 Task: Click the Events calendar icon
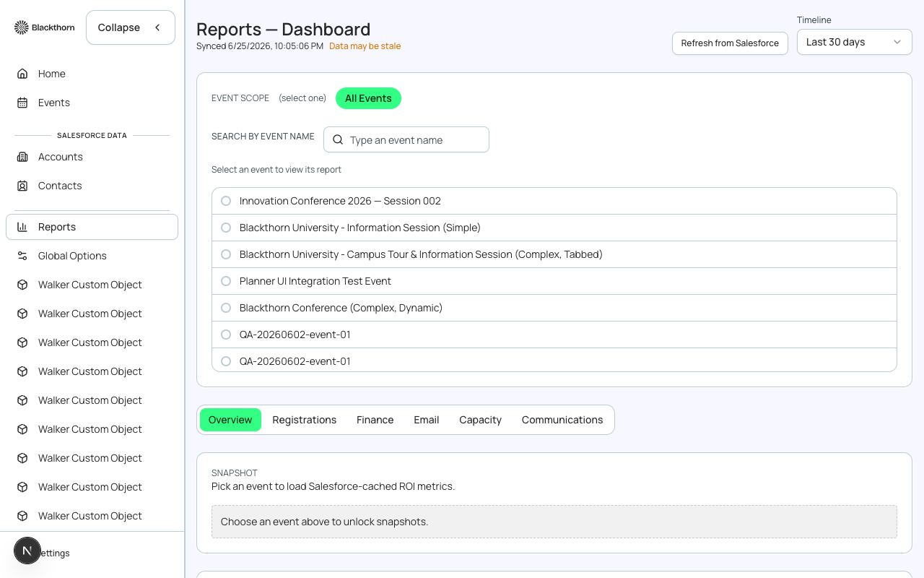[22, 103]
